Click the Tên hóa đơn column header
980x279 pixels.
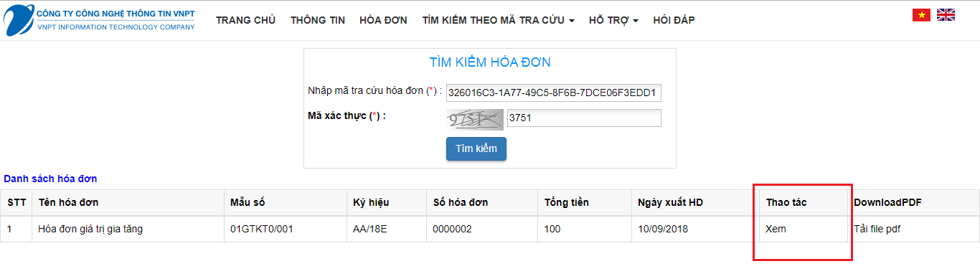(x=68, y=202)
